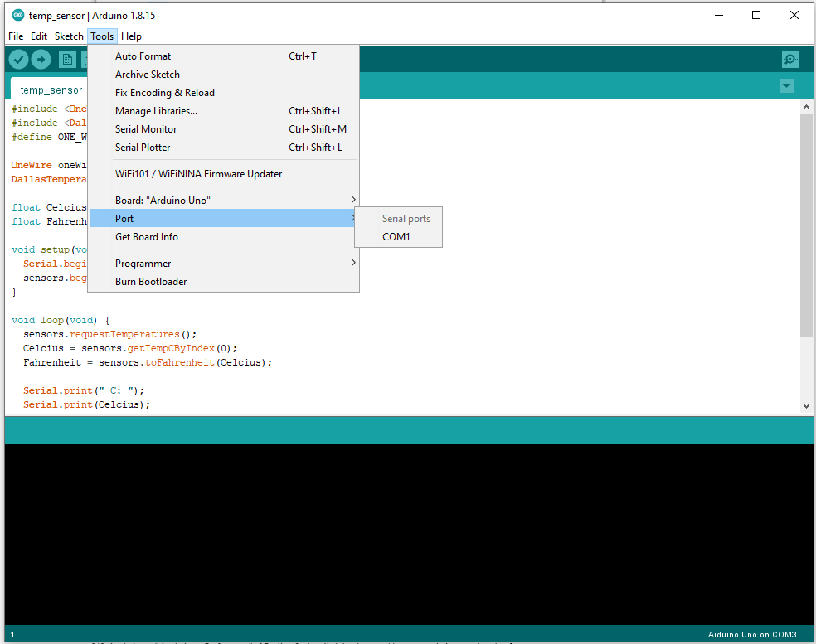Open the File menu

[x=16, y=36]
